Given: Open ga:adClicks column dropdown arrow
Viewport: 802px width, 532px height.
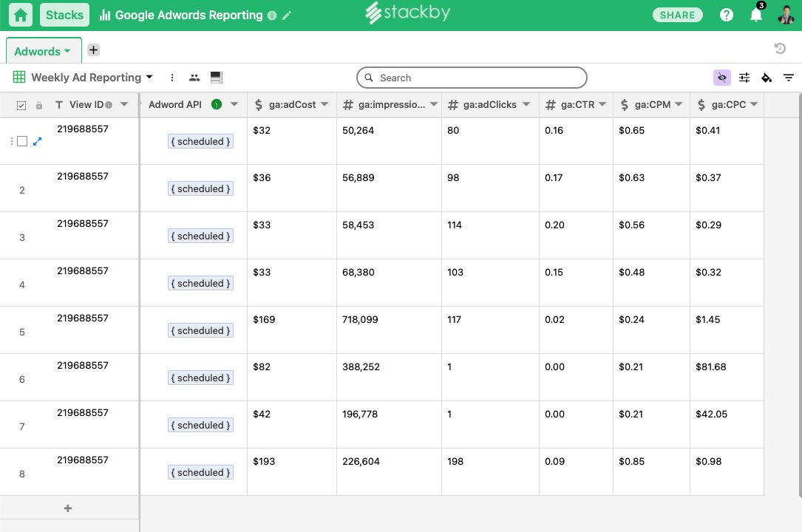Looking at the screenshot, I should pyautogui.click(x=526, y=104).
